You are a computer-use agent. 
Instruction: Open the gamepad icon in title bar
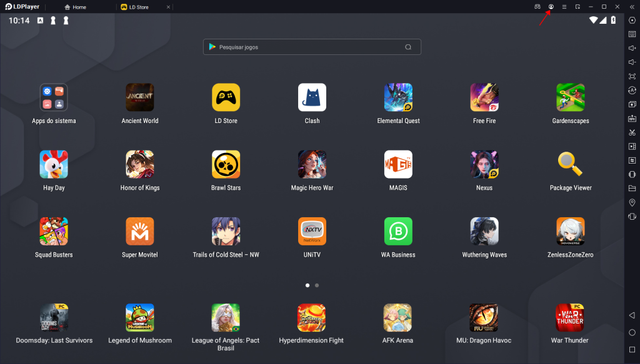[x=537, y=6]
